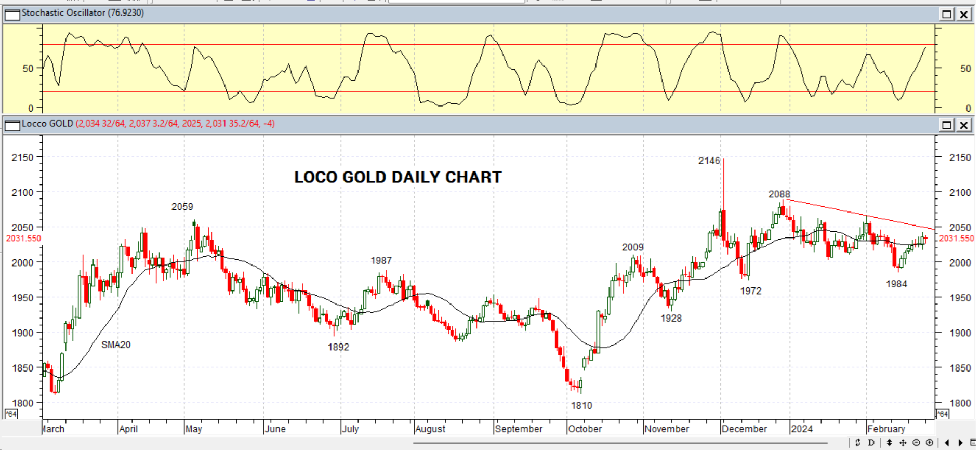Open the D daily periodicity button

pos(871,443)
